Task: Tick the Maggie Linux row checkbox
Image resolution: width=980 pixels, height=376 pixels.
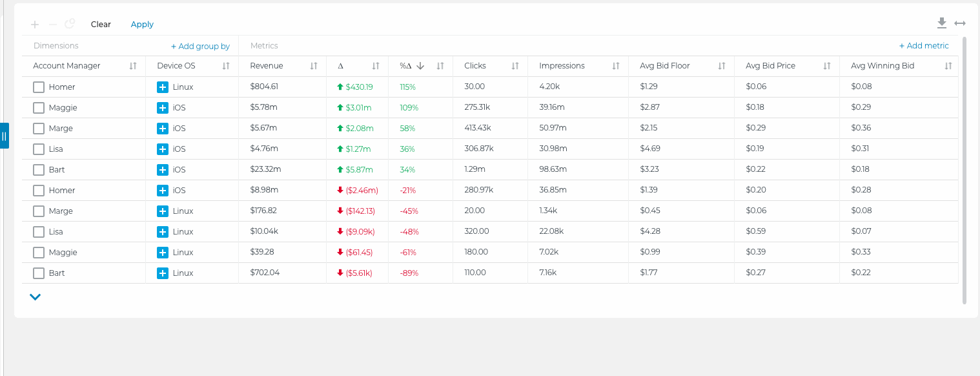Action: (x=39, y=253)
